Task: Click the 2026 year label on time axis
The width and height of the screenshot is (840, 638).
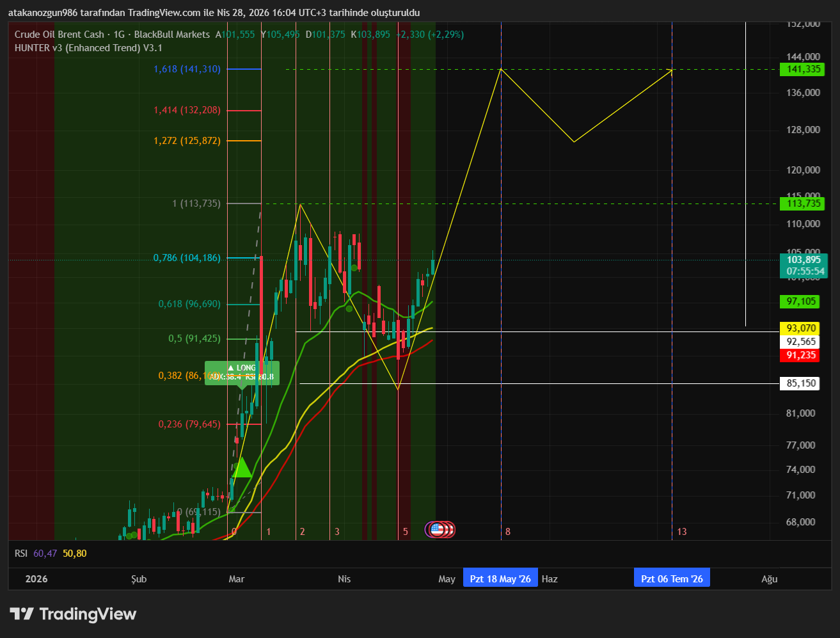Action: tap(36, 579)
